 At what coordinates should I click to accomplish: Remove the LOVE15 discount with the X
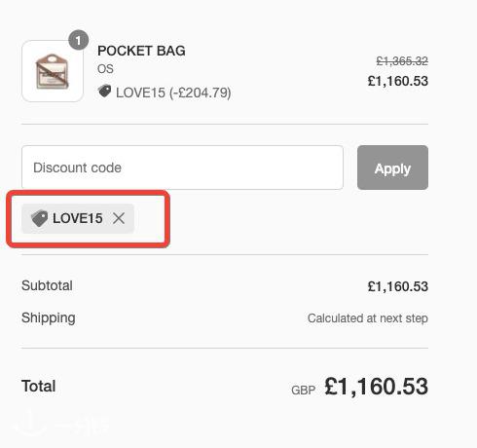click(x=119, y=218)
